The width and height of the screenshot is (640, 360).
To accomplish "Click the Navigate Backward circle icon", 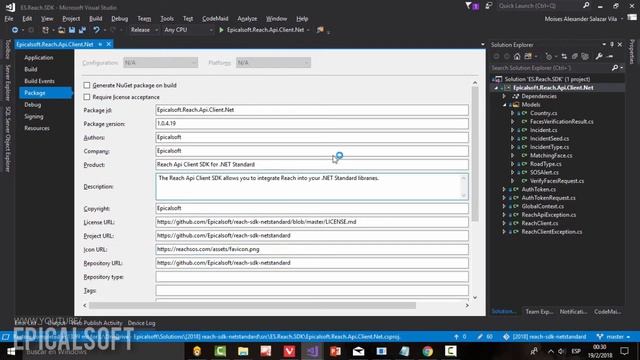I will 15,30.
